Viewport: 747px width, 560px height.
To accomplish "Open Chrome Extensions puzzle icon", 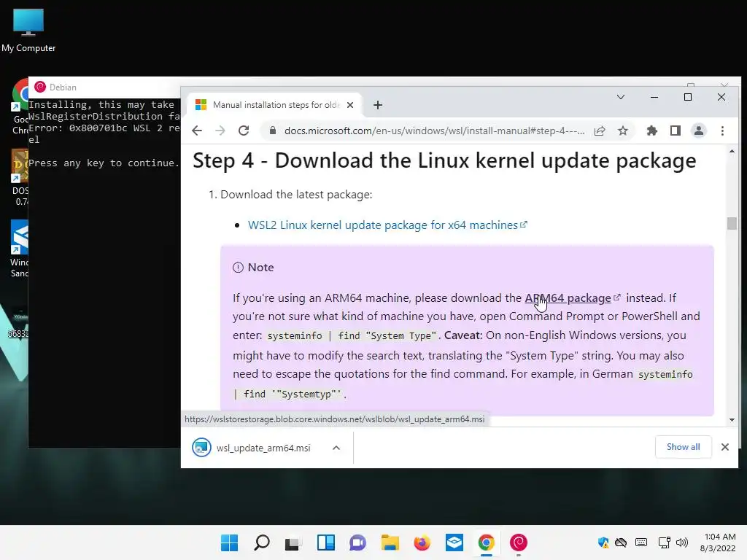I will 651,131.
